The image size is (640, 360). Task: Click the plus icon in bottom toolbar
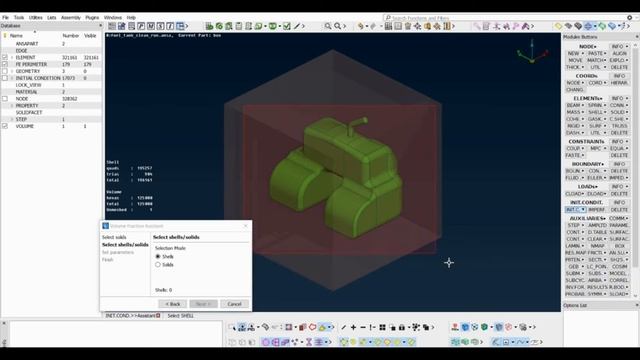pos(353,327)
